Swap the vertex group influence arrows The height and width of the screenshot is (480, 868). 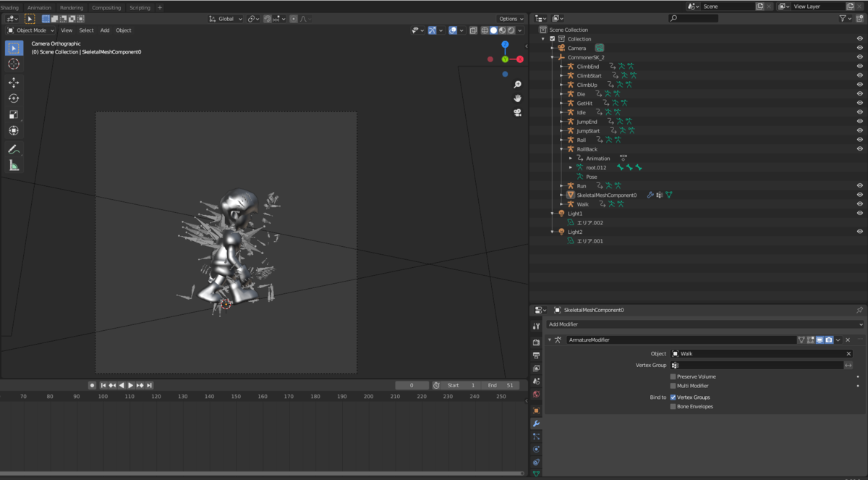pos(848,366)
